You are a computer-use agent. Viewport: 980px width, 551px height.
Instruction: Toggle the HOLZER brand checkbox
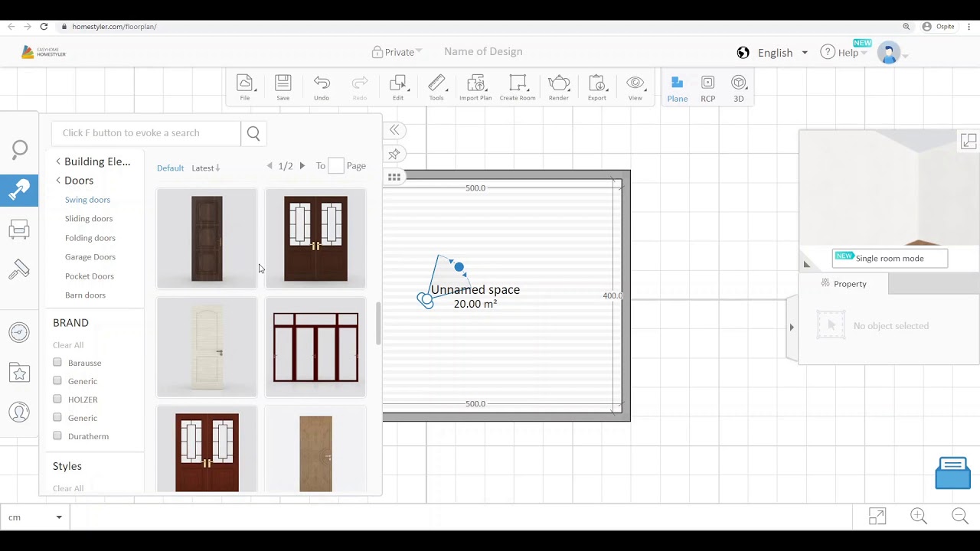coord(57,399)
